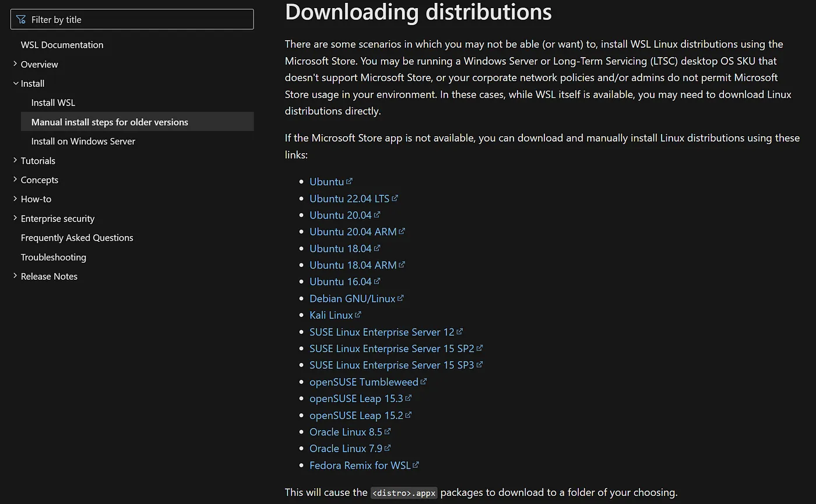Screen dimensions: 816x504
Task: Open SUSE Linux Enterprise Server 12 link
Action: click(x=381, y=332)
